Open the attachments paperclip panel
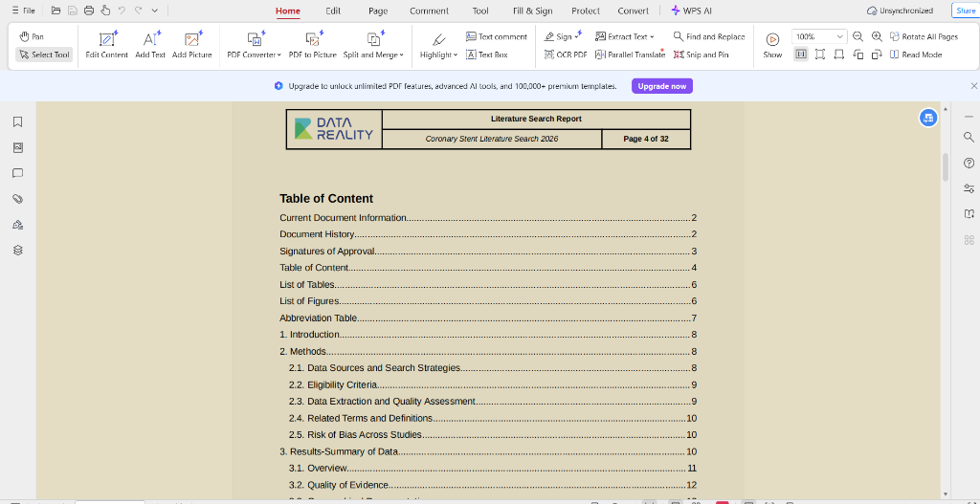This screenshot has width=980, height=504. (x=18, y=199)
